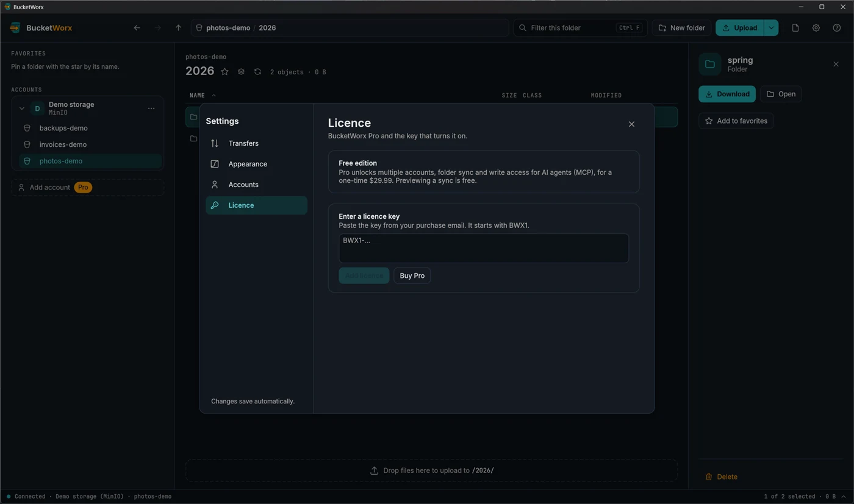The height and width of the screenshot is (504, 854).
Task: Delete the selected spring folder
Action: (x=721, y=477)
